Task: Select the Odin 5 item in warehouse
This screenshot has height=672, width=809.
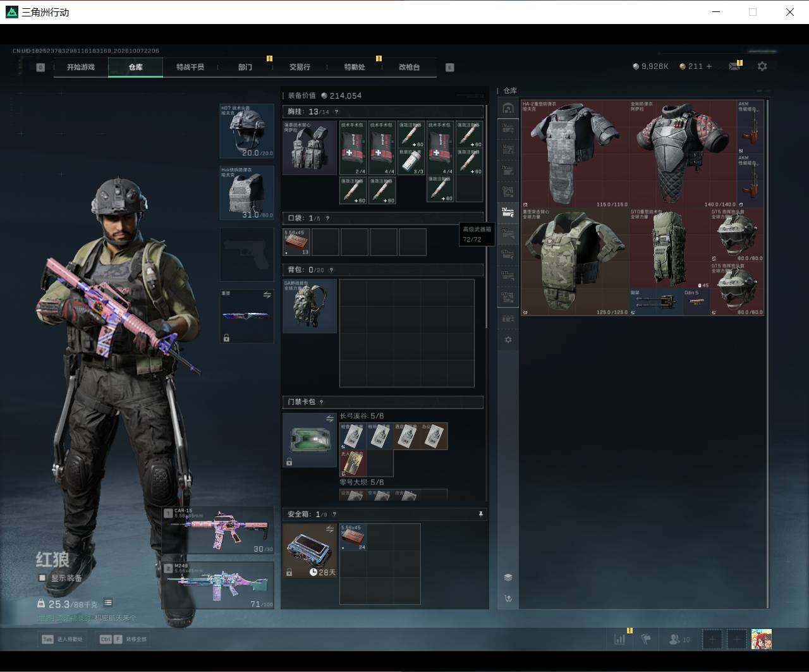Action: (x=696, y=302)
